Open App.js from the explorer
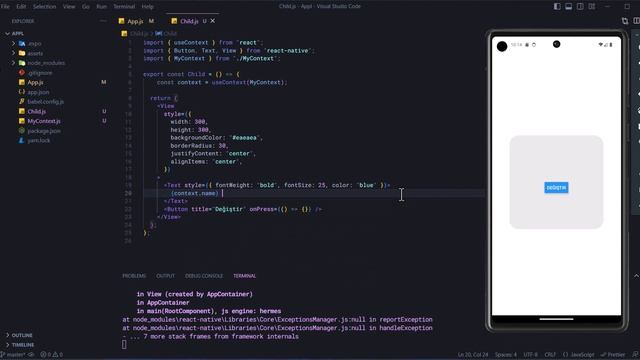Screen dimensions: 640x360 click(x=35, y=82)
